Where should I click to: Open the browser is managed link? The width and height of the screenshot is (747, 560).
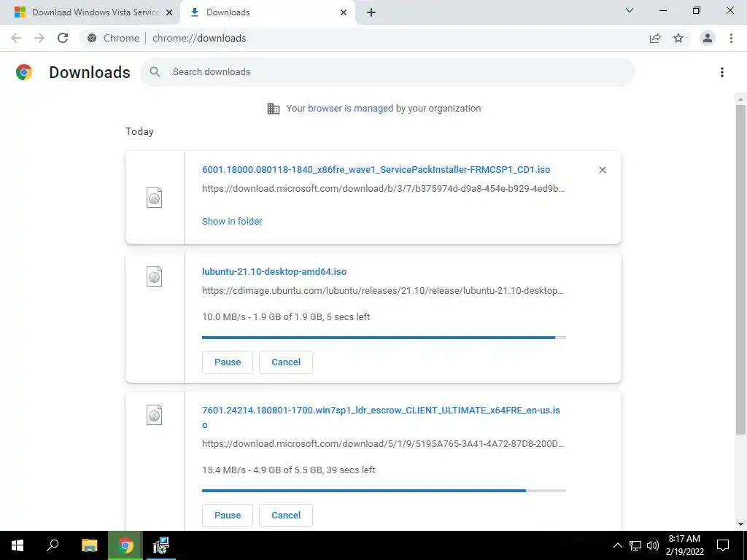click(x=351, y=109)
